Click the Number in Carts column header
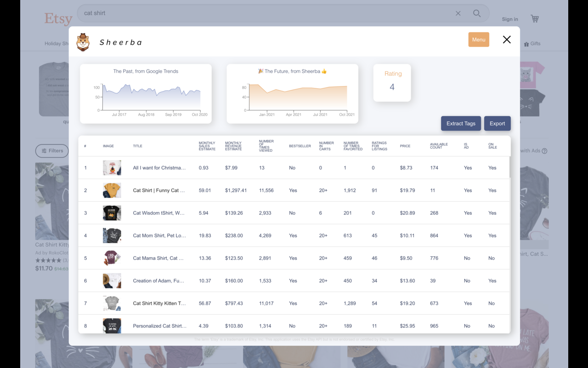The width and height of the screenshot is (588, 368). click(x=327, y=146)
